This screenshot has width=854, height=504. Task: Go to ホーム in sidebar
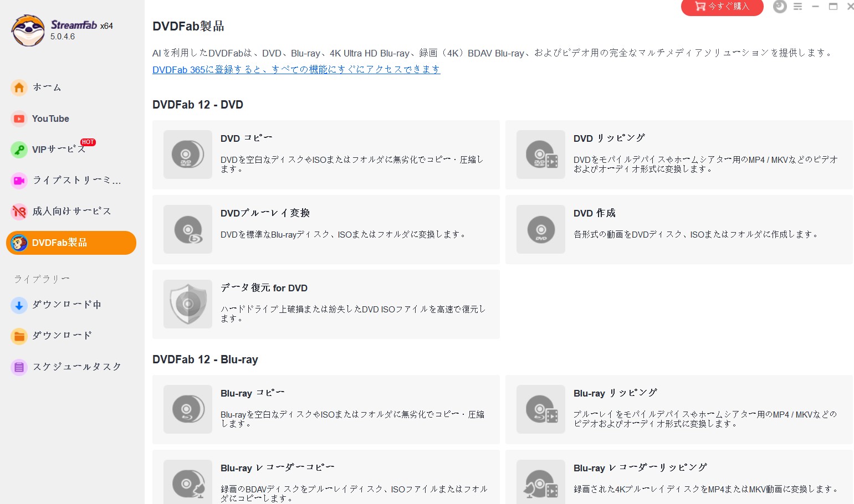[47, 88]
